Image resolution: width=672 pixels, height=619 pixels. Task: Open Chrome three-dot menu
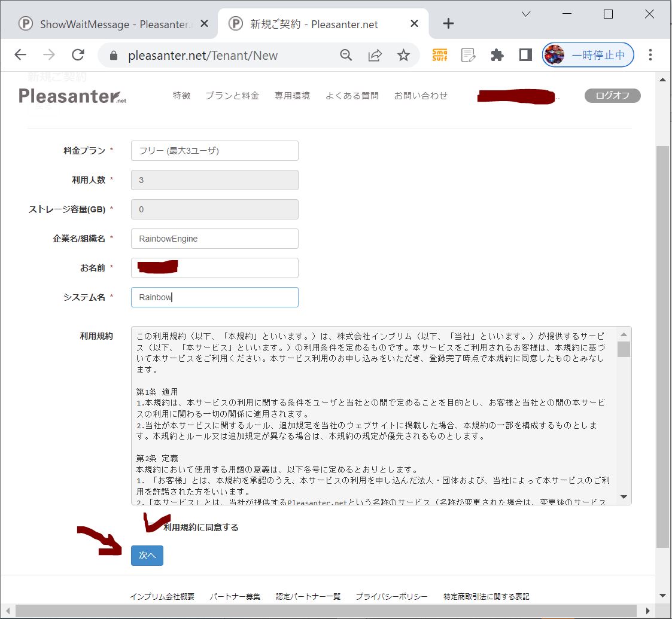[x=650, y=55]
